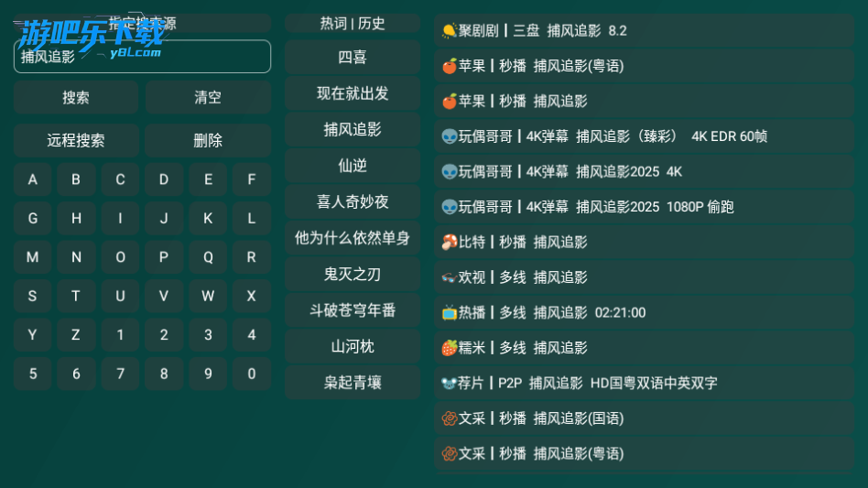
Task: Click the sunglasses icon on the 欢视 多线 result
Action: (449, 277)
